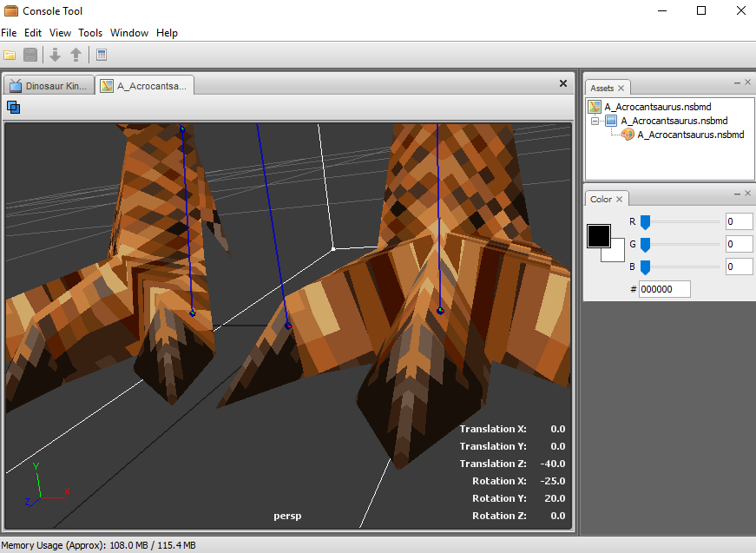Click the blue overlapping squares viewport icon

click(x=14, y=107)
